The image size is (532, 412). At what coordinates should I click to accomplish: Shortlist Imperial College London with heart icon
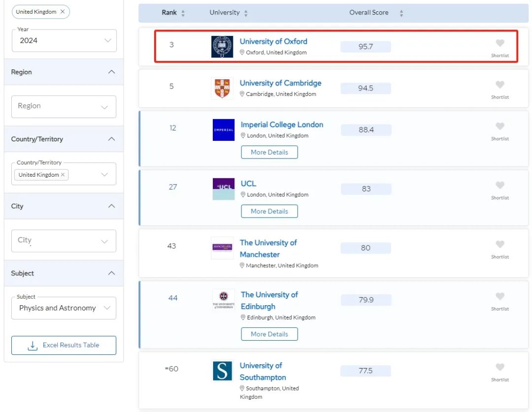point(500,126)
